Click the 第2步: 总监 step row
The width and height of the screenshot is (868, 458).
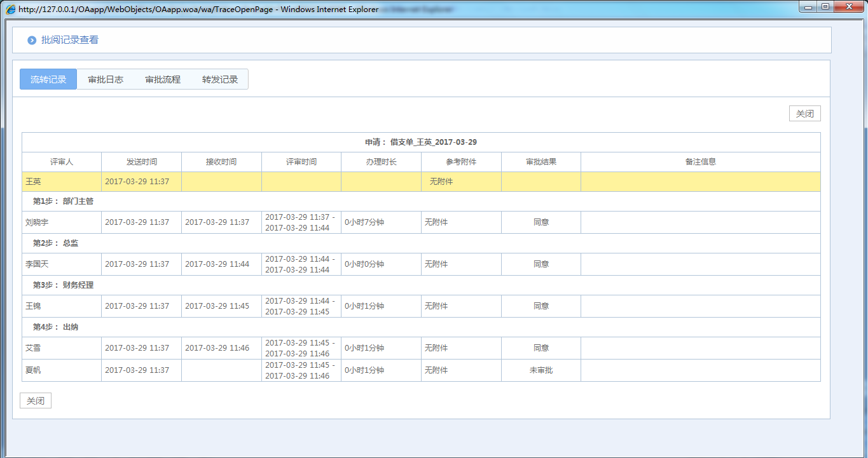click(56, 243)
